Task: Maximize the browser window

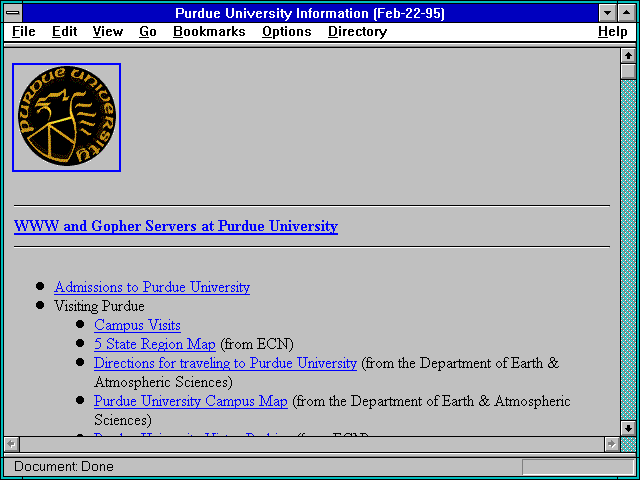Action: [627, 13]
